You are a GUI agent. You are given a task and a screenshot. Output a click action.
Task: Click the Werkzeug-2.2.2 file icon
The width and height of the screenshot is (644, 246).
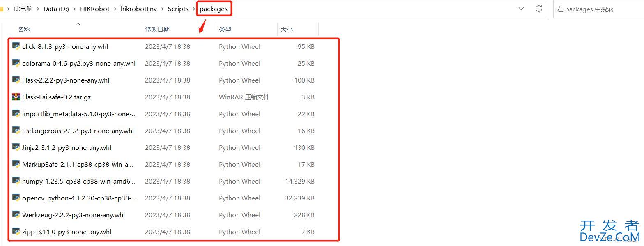coord(16,215)
